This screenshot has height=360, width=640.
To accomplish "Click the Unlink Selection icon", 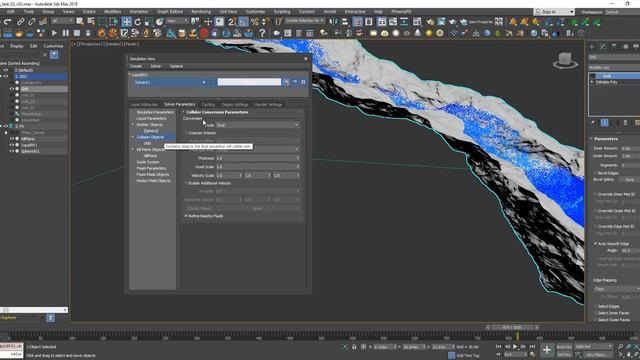I will point(31,22).
